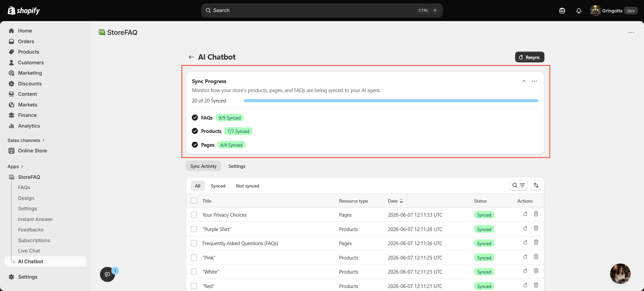Screen dimensions: 644x291
Task: Toggle the select-all checkbox in table header
Action: click(194, 201)
